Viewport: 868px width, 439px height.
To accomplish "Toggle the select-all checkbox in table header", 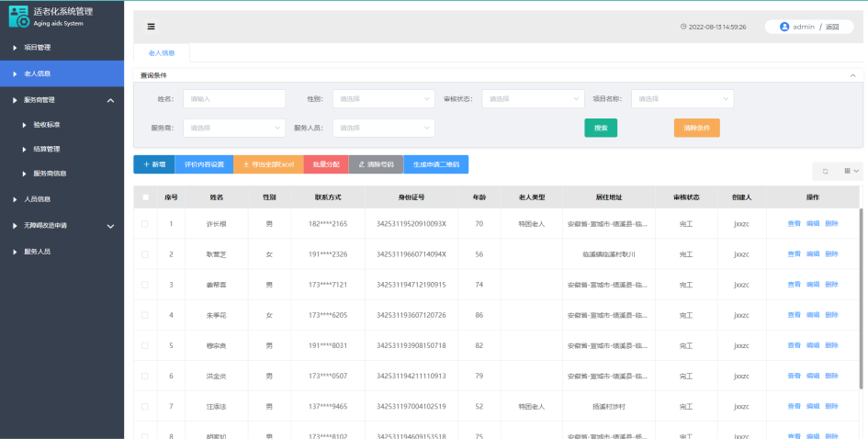I will (145, 197).
